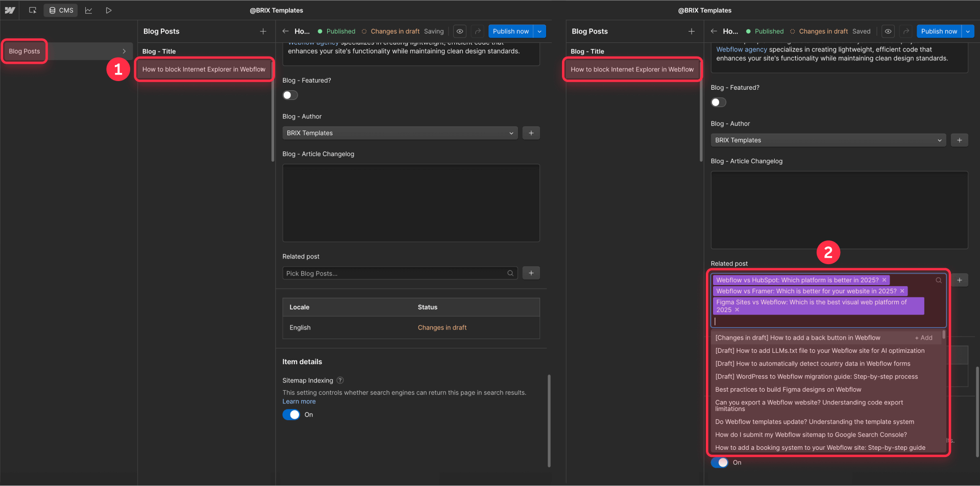
Task: Add related post plus button in right editor
Action: [959, 280]
